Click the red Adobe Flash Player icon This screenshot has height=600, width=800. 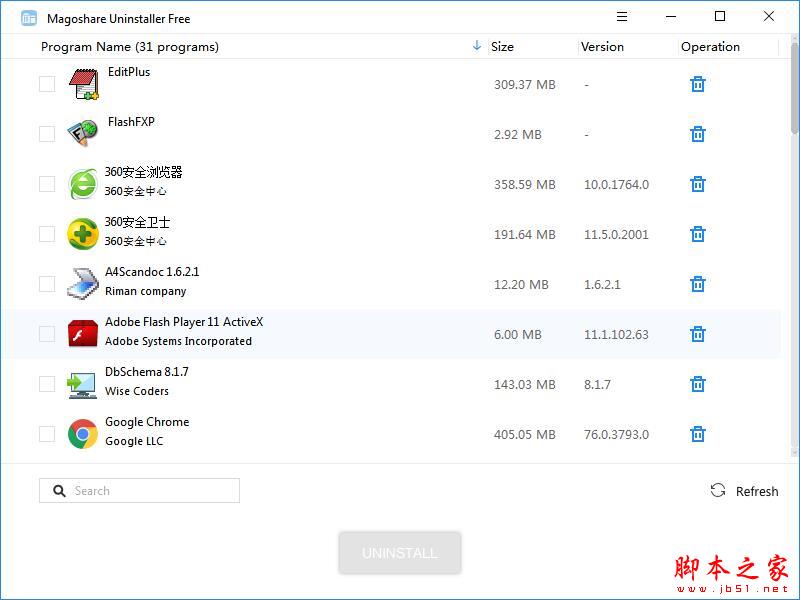tap(83, 333)
